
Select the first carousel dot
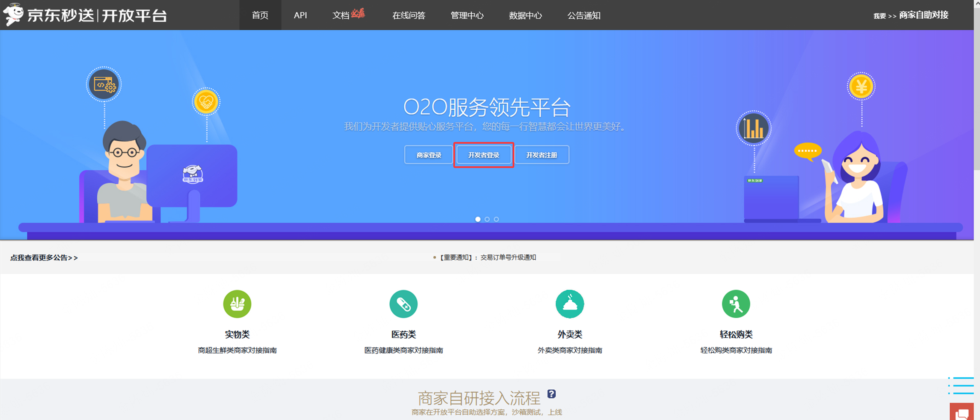point(478,219)
